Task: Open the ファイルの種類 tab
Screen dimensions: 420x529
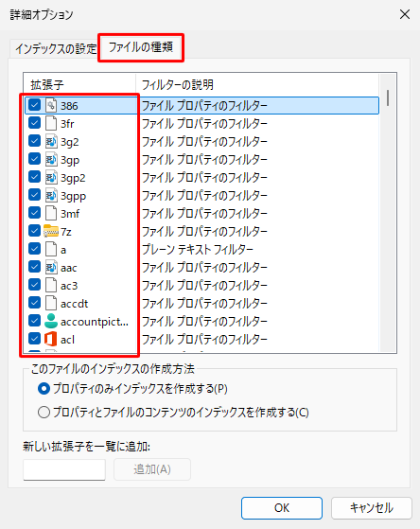Action: (141, 47)
